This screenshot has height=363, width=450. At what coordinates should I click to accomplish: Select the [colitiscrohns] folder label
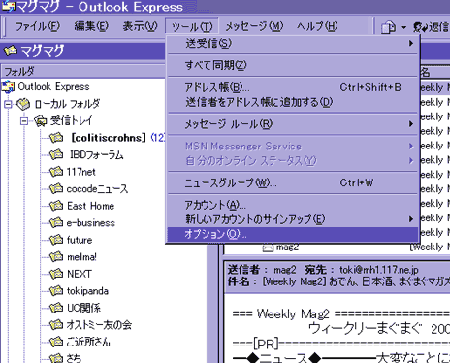(108, 138)
